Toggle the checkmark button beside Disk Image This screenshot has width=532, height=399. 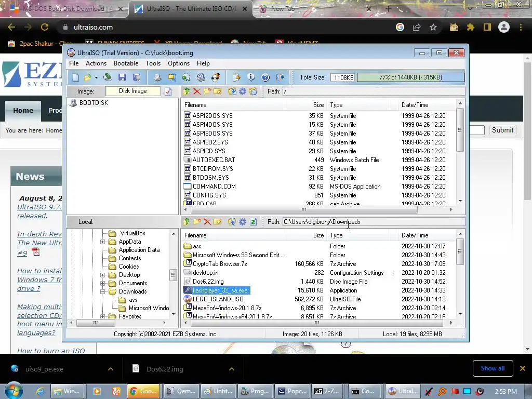point(168,91)
